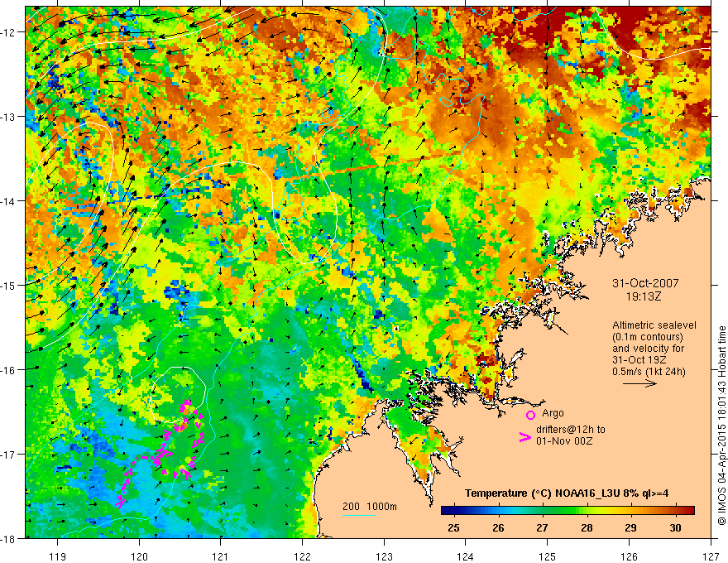This screenshot has height=563, width=728.
Task: Click the longitude axis label 120
Action: (x=139, y=556)
